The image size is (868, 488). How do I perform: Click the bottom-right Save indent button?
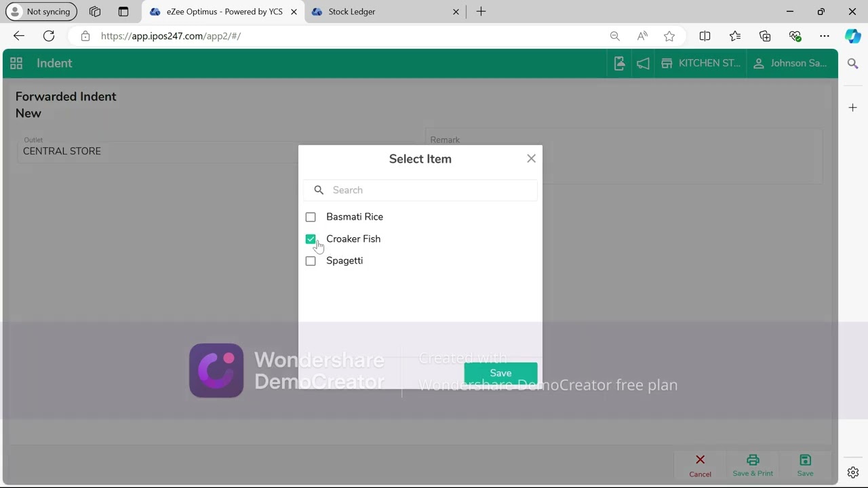[x=805, y=466]
